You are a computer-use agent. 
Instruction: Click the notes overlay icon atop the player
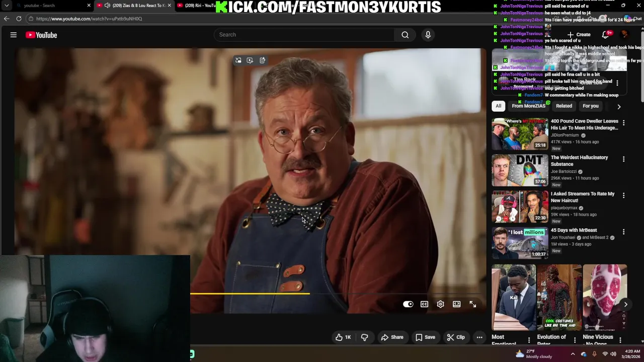[x=263, y=60]
